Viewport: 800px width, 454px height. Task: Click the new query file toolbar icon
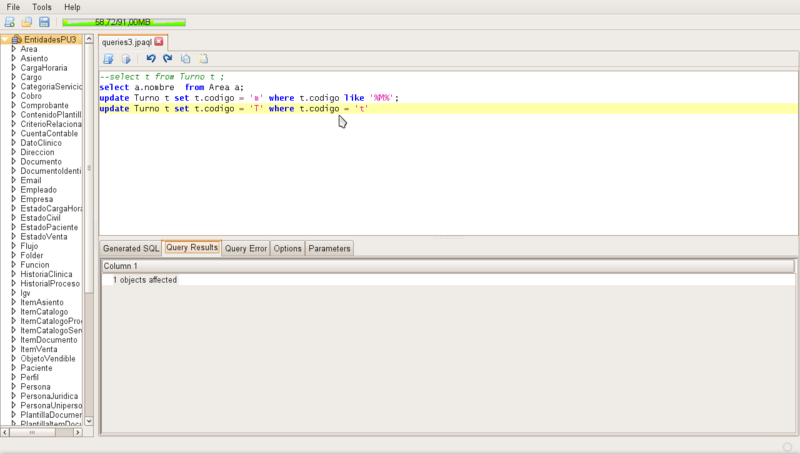(10, 22)
